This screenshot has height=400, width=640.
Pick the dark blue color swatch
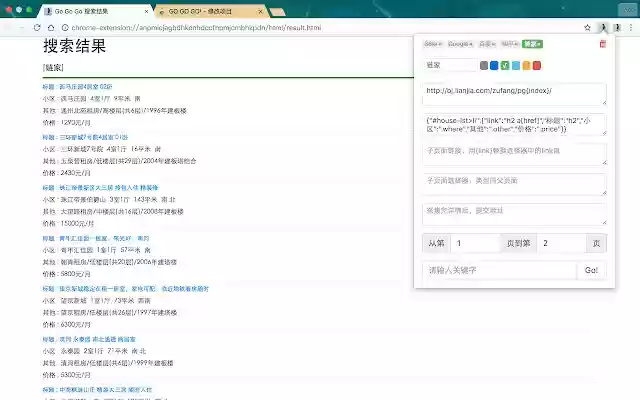click(x=494, y=65)
